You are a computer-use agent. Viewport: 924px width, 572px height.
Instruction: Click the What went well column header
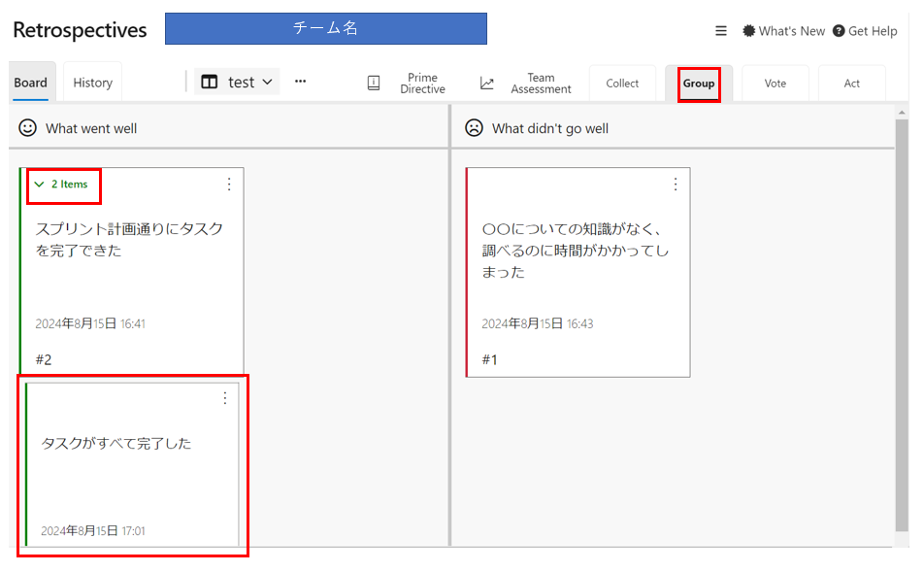91,128
